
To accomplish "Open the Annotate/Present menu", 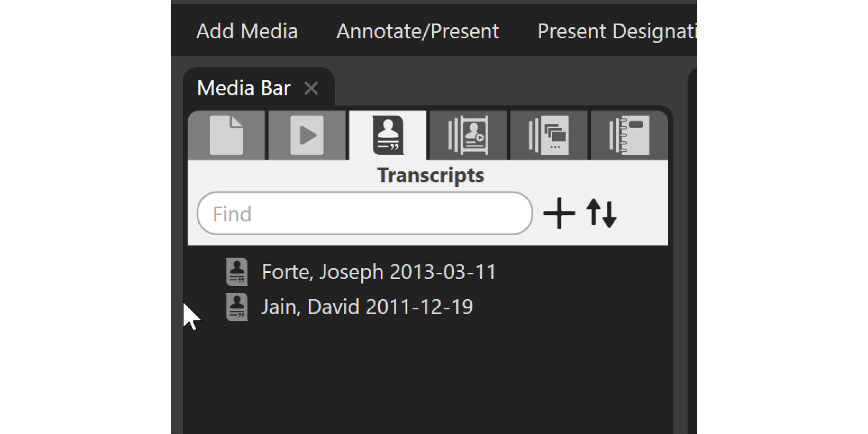I will tap(417, 31).
